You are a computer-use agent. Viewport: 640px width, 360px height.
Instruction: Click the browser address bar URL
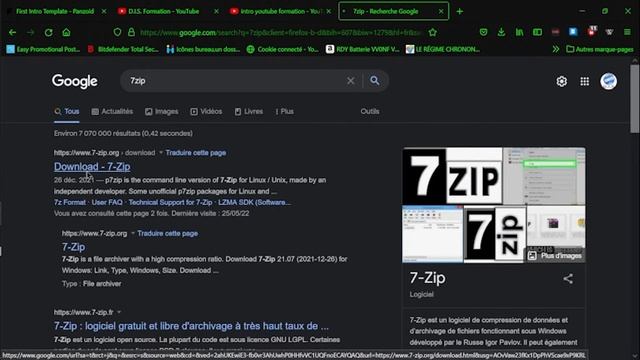280,32
